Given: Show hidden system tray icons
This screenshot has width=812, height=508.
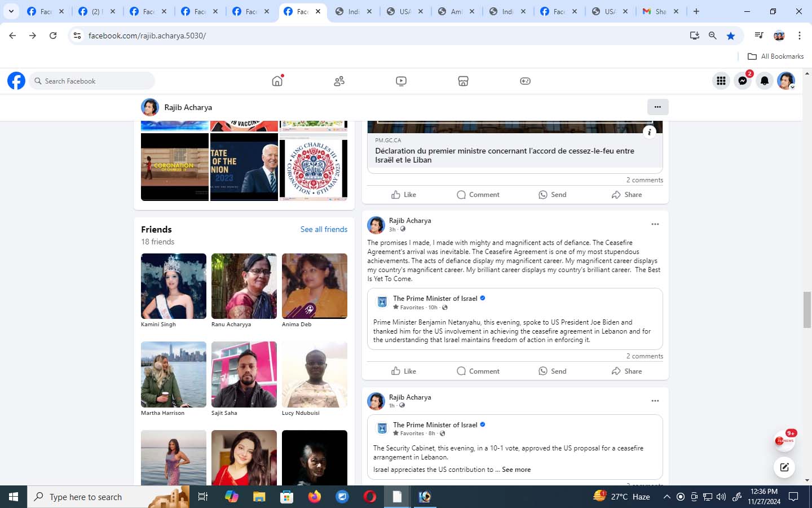Looking at the screenshot, I should [667, 497].
